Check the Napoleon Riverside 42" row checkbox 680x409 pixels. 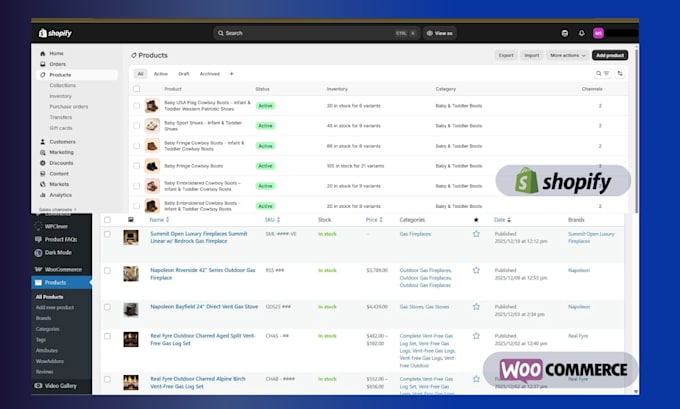click(x=107, y=271)
